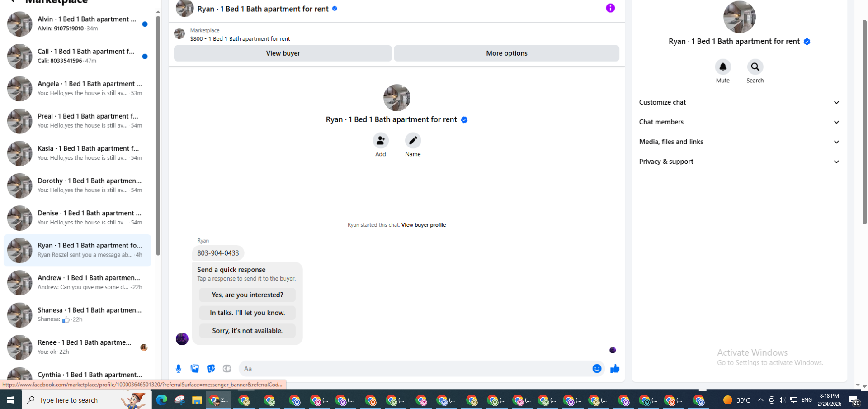Mute the conversation with bell icon

click(x=723, y=67)
